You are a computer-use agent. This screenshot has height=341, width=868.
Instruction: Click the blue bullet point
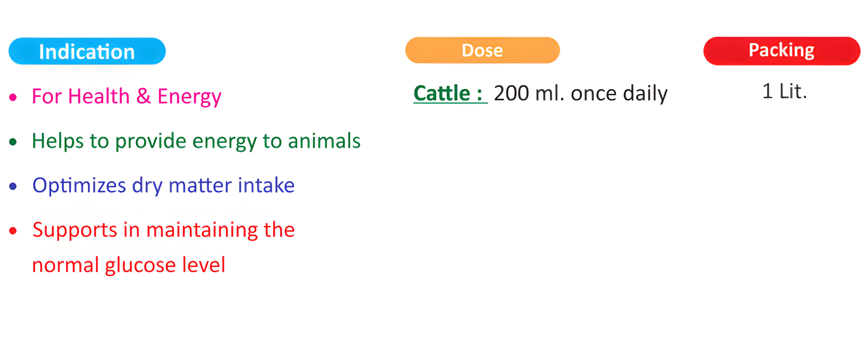(13, 186)
